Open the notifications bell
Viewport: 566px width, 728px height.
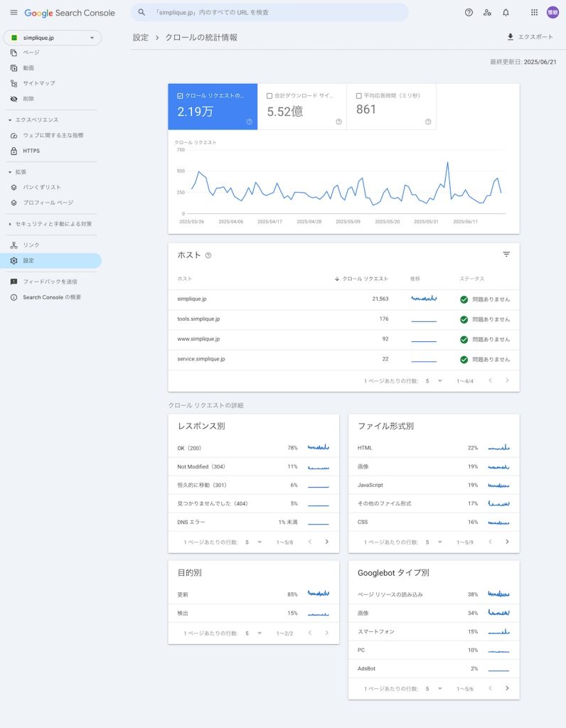(506, 13)
